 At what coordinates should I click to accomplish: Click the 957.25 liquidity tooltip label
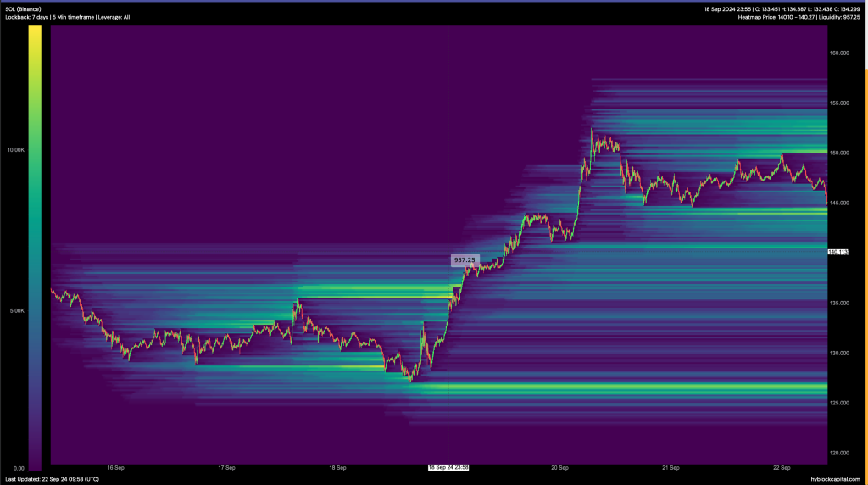(x=465, y=259)
